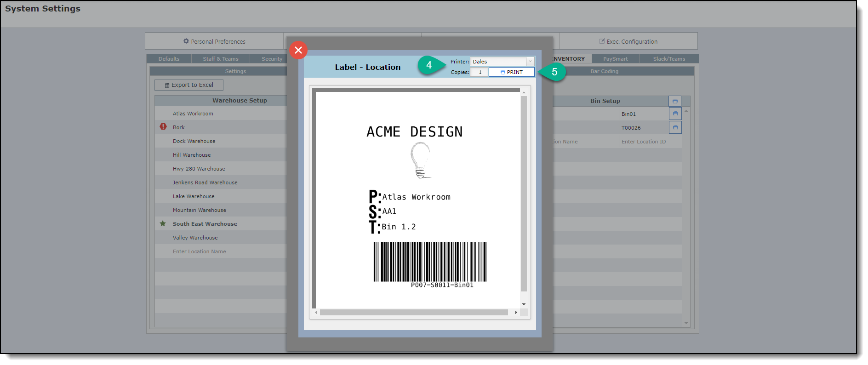Close the Label - Location dialog with red X

click(x=298, y=50)
